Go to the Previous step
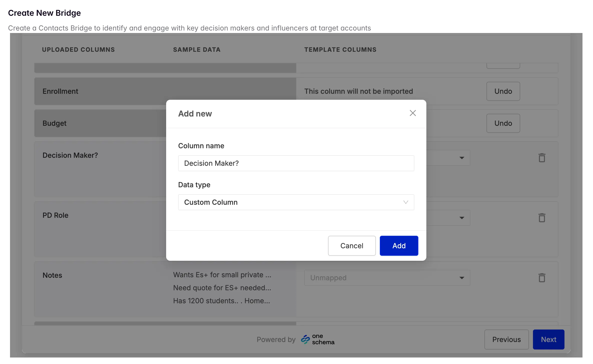Screen dimensions: 593x364 [506, 339]
